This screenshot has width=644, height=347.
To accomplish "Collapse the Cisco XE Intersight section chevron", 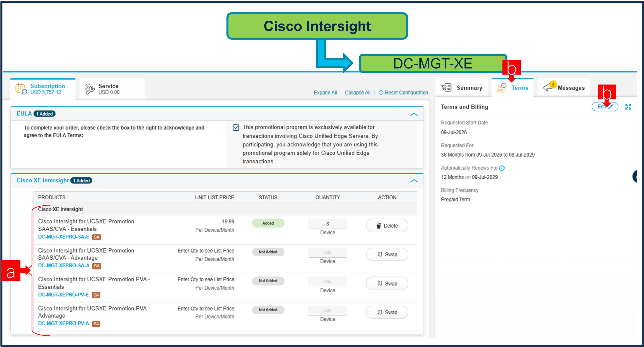I will (x=414, y=181).
